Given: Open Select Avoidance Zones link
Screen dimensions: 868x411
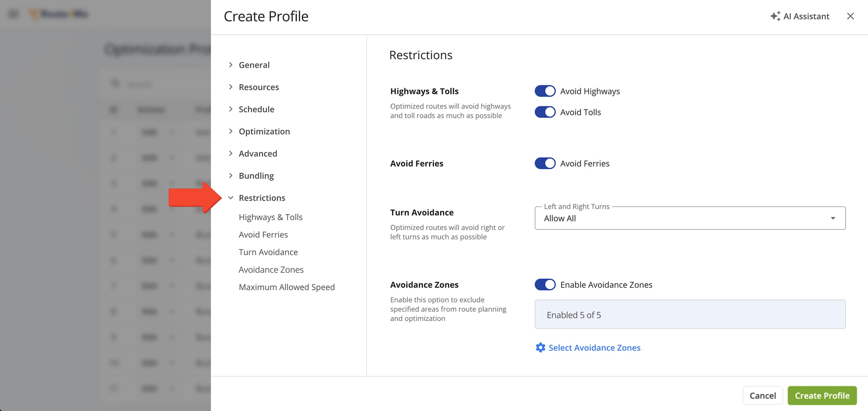Looking at the screenshot, I should (x=594, y=347).
